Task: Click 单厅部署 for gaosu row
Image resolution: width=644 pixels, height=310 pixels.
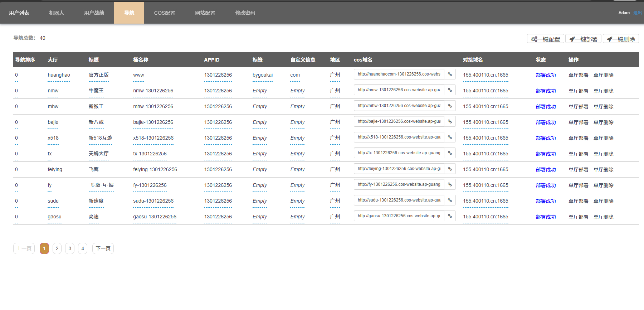Action: pyautogui.click(x=579, y=217)
